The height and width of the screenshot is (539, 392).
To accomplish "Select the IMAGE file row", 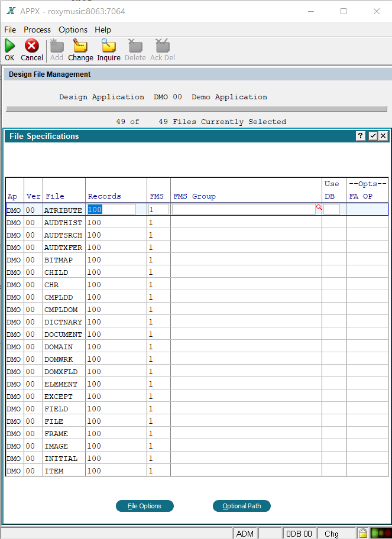I will [x=197, y=446].
